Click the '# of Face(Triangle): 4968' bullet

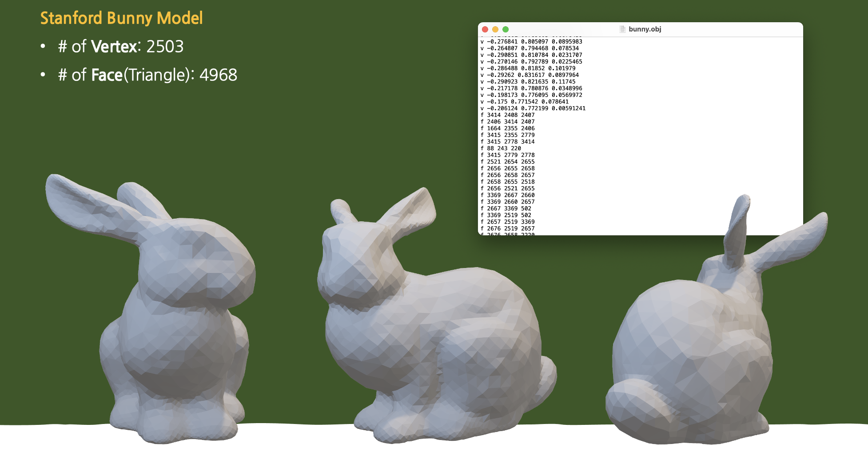pos(147,75)
